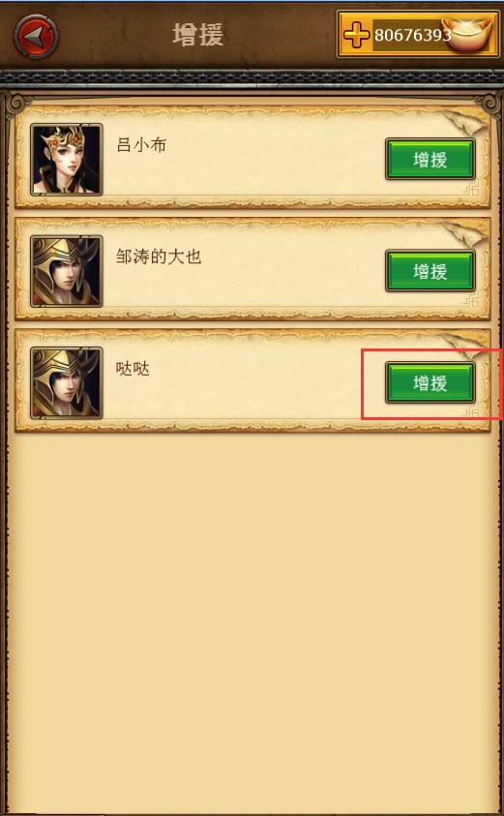Select the player name 邹涛的大也

point(159,257)
